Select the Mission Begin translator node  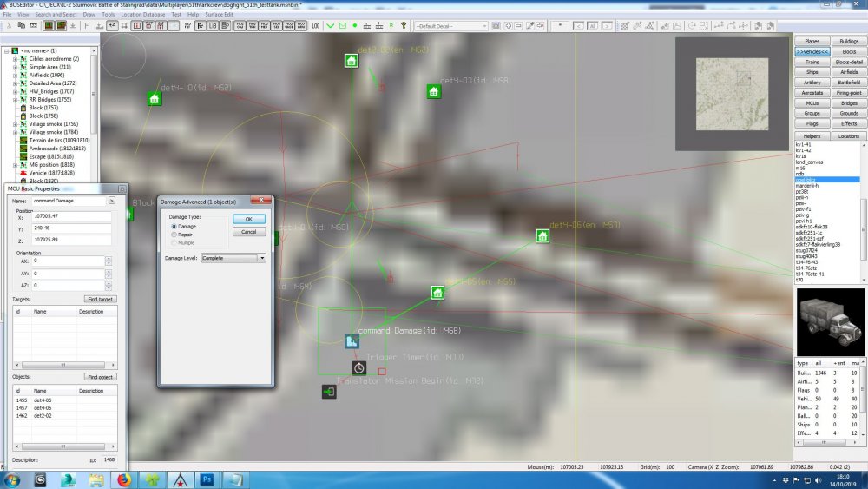coord(329,392)
